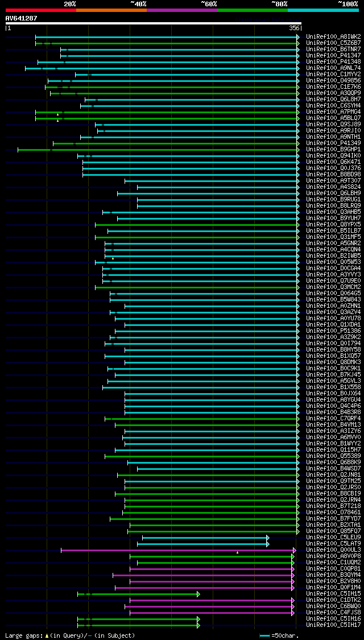This screenshot has height=640, width=364.
Task: Select the label UniRef100_B1XQ57
Action: 333,357
